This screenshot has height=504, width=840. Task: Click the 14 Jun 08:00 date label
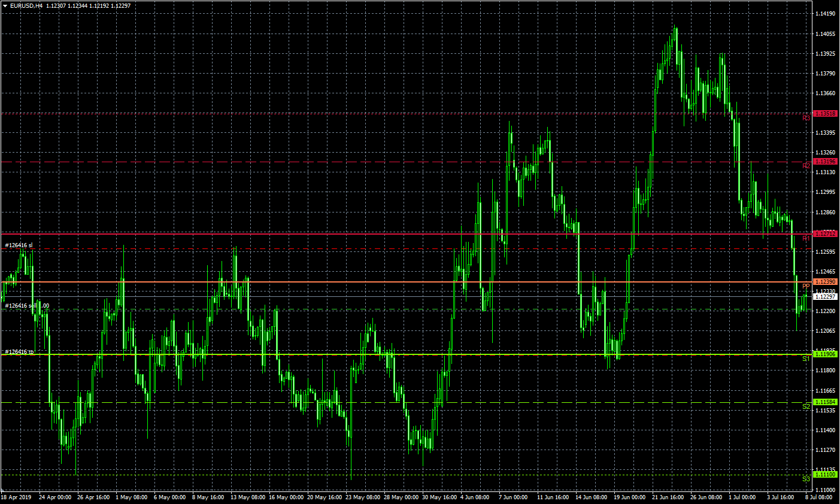tap(592, 497)
